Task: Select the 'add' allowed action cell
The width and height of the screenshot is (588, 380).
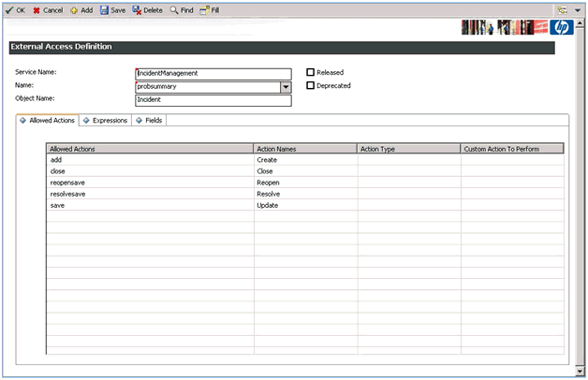Action: click(x=150, y=160)
